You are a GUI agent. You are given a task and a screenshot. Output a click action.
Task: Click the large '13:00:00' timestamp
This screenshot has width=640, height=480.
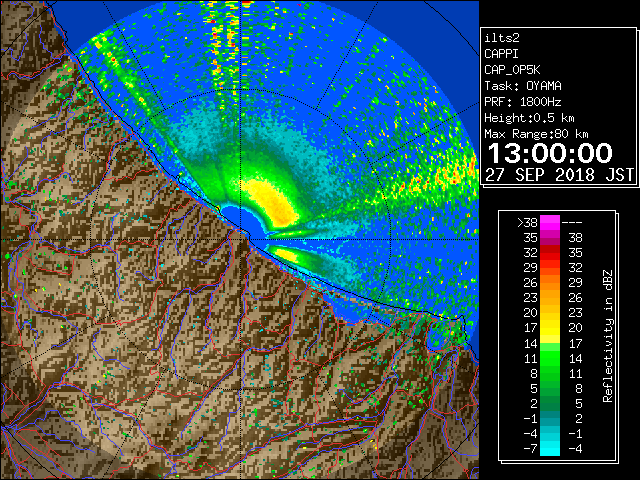[550, 153]
